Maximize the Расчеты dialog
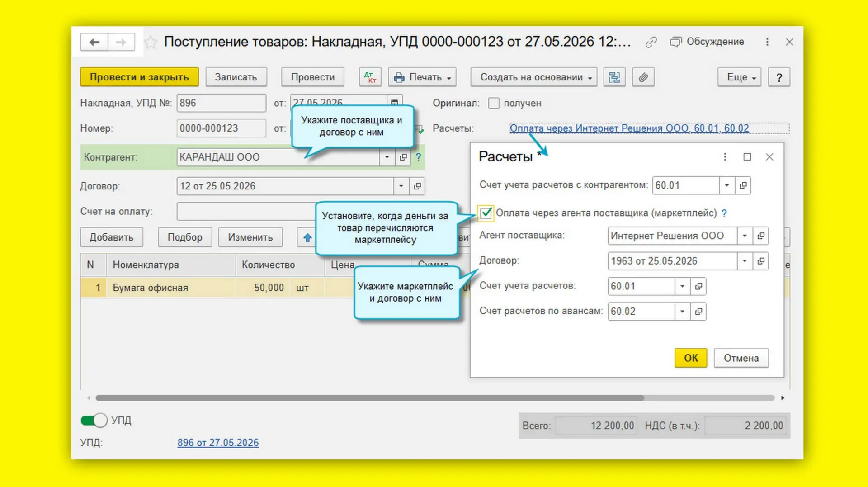This screenshot has height=487, width=868. [x=747, y=157]
